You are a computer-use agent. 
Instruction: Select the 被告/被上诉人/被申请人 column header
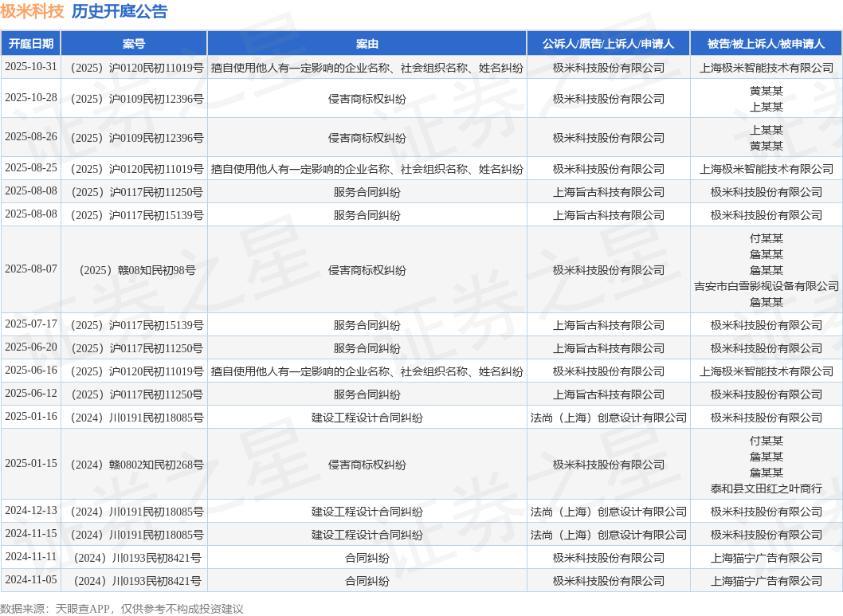tap(767, 44)
